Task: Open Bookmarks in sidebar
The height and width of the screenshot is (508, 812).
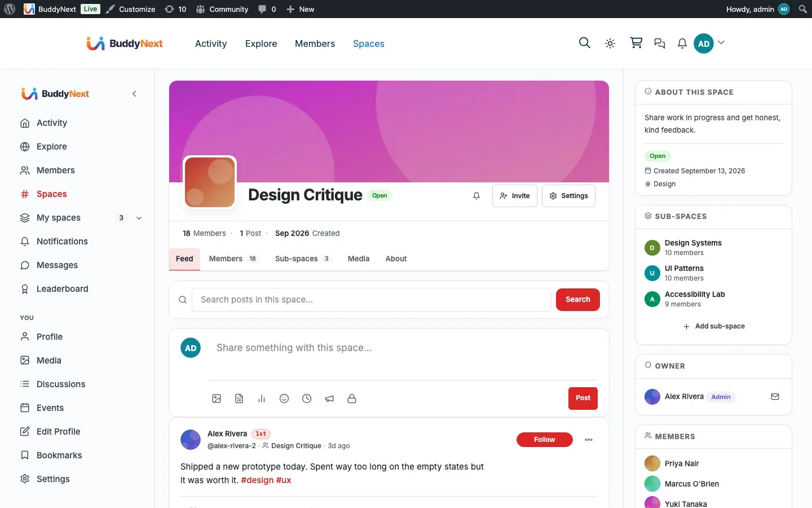Action: pos(59,456)
